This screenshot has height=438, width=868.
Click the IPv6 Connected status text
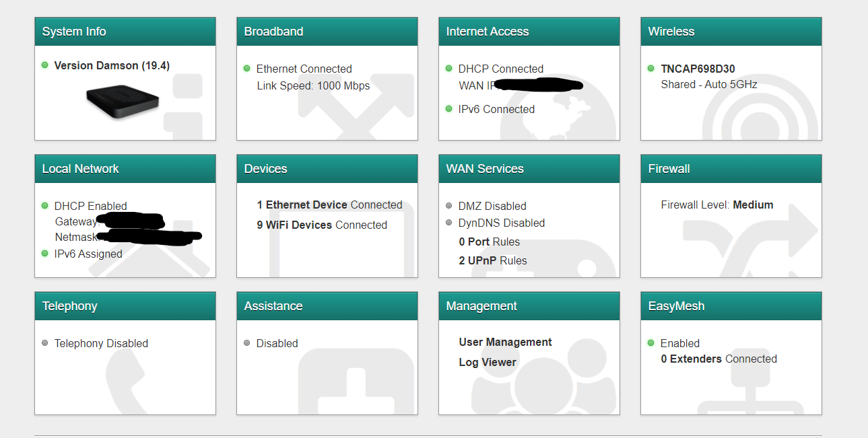coord(497,110)
